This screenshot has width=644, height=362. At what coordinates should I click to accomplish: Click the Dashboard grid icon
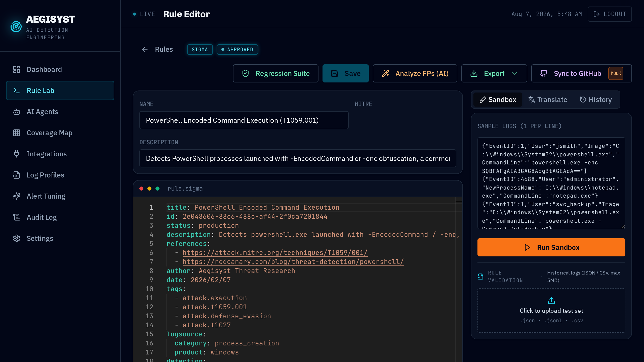17,69
